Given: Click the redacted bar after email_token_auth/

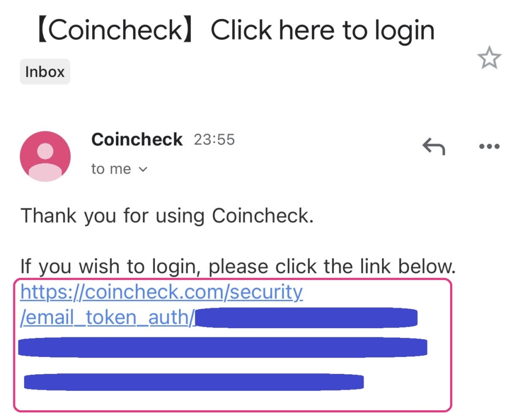Looking at the screenshot, I should pyautogui.click(x=306, y=317).
